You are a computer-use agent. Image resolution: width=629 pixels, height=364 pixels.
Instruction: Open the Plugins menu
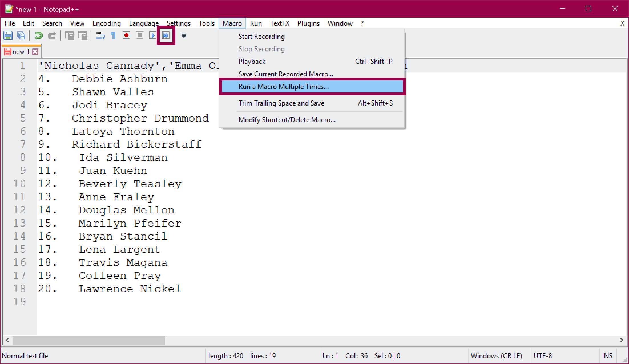click(x=308, y=23)
